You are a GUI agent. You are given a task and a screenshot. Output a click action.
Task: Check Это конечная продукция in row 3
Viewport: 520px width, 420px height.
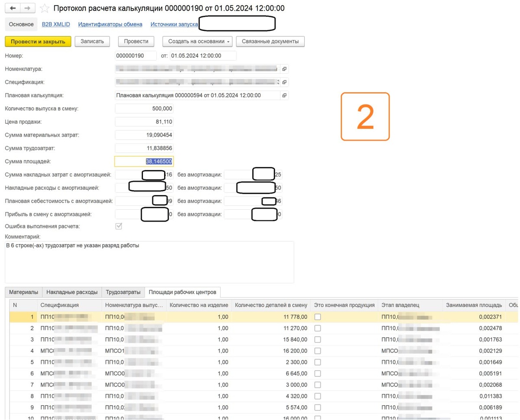pos(318,340)
